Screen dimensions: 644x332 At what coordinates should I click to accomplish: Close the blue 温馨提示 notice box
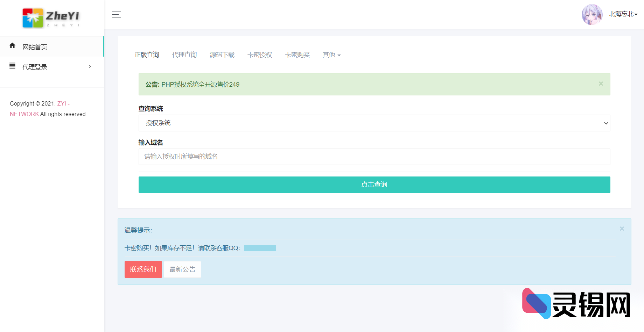[622, 229]
